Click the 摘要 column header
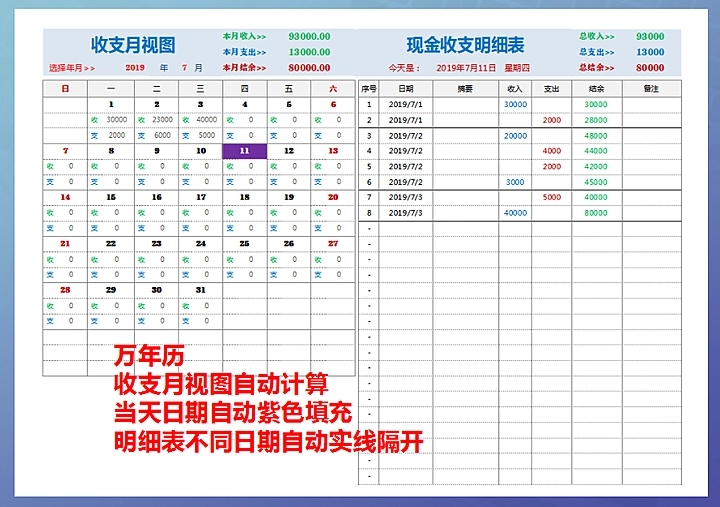Image resolution: width=720 pixels, height=507 pixels. click(x=465, y=89)
